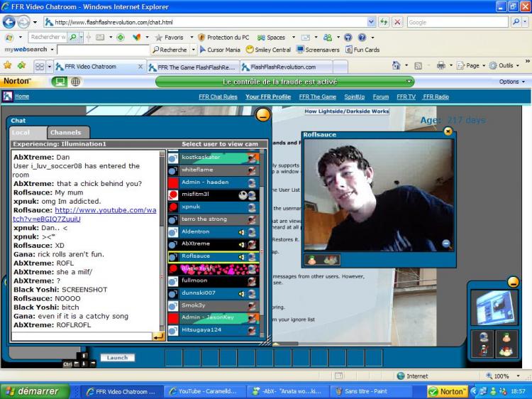This screenshot has width=532, height=399.
Task: Click the Launch button
Action: pyautogui.click(x=117, y=358)
